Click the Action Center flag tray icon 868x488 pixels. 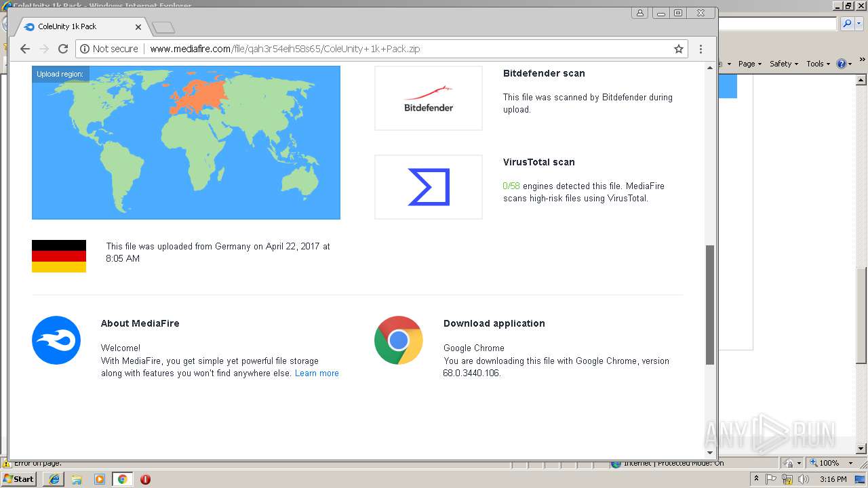(x=771, y=479)
